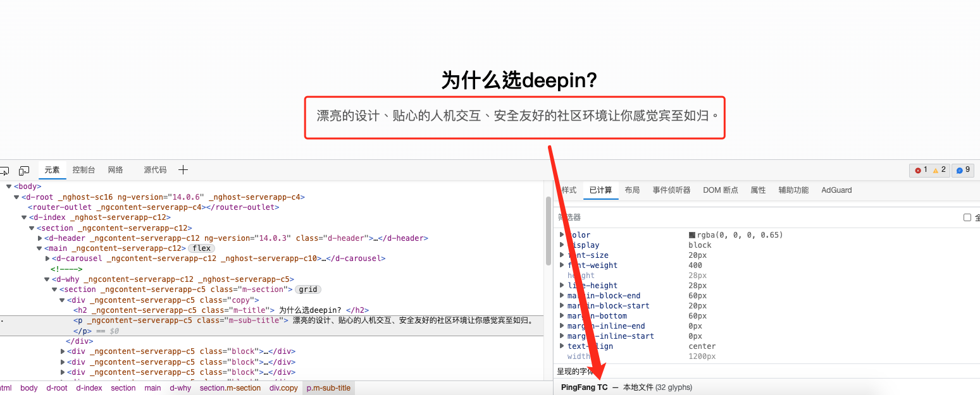The height and width of the screenshot is (395, 980).
Task: Switch to the 源代码 tab
Action: click(155, 170)
